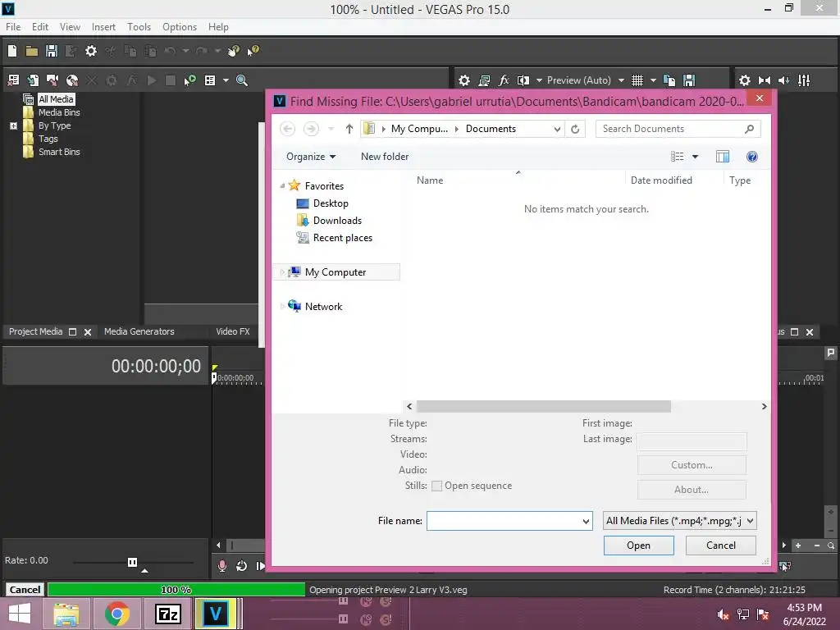Click the Rate slider handle
840x630 pixels.
click(132, 562)
